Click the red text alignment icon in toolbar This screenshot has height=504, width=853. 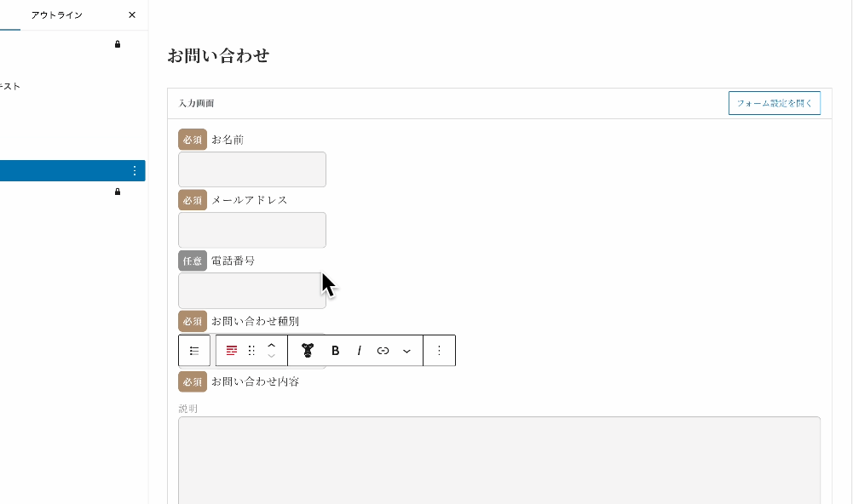pyautogui.click(x=231, y=350)
